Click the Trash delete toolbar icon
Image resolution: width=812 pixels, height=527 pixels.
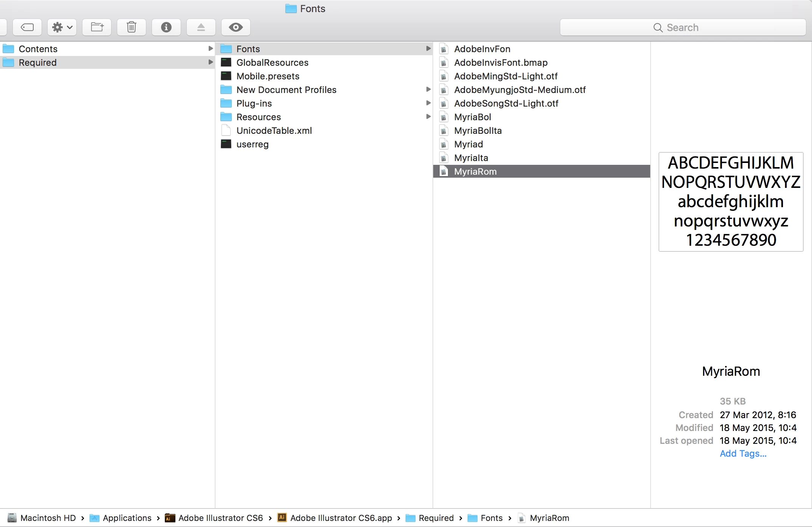click(x=132, y=27)
